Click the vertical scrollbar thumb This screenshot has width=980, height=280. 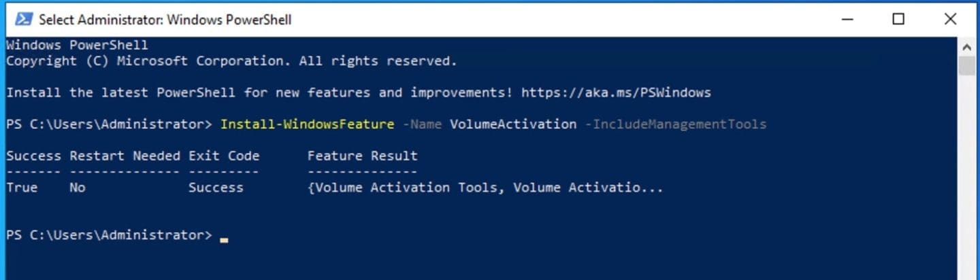pyautogui.click(x=967, y=66)
